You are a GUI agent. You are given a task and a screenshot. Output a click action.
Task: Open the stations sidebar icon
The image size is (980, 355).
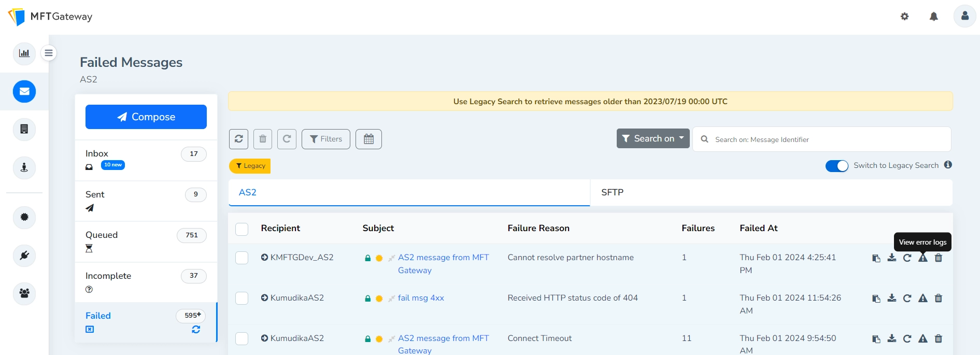24,167
